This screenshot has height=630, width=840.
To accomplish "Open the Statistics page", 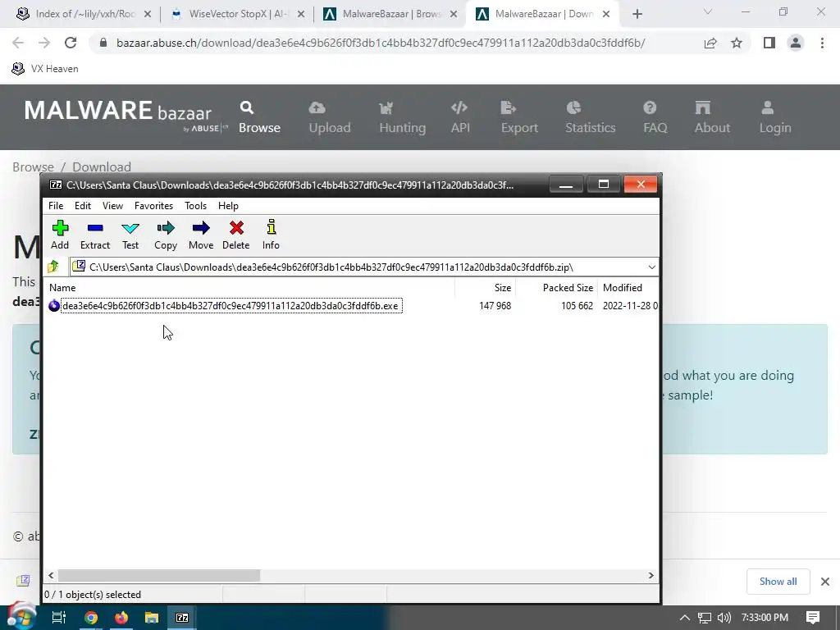I will point(591,116).
